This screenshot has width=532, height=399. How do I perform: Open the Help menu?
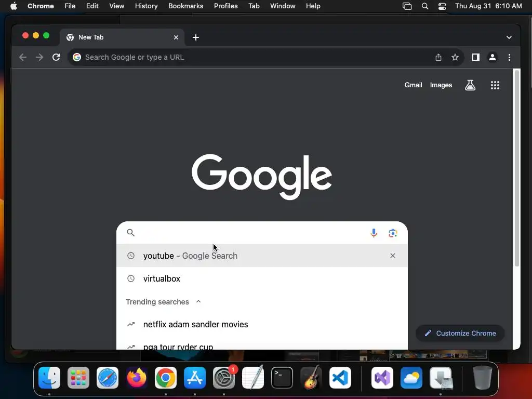coord(313,6)
